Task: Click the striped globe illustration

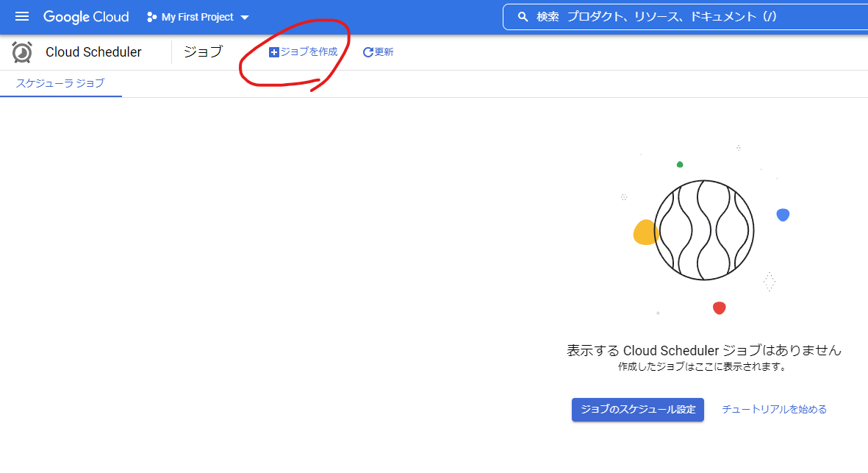Action: coord(703,230)
